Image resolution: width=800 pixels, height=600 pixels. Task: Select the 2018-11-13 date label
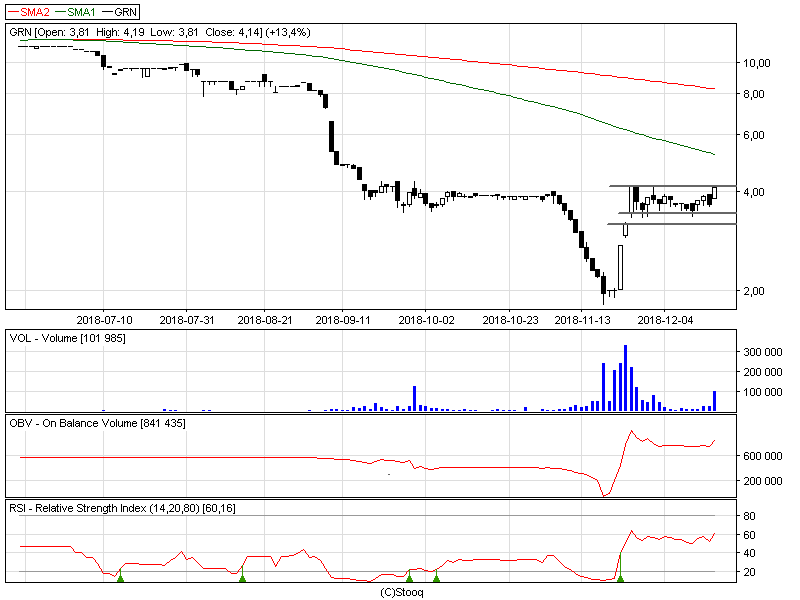click(x=582, y=320)
